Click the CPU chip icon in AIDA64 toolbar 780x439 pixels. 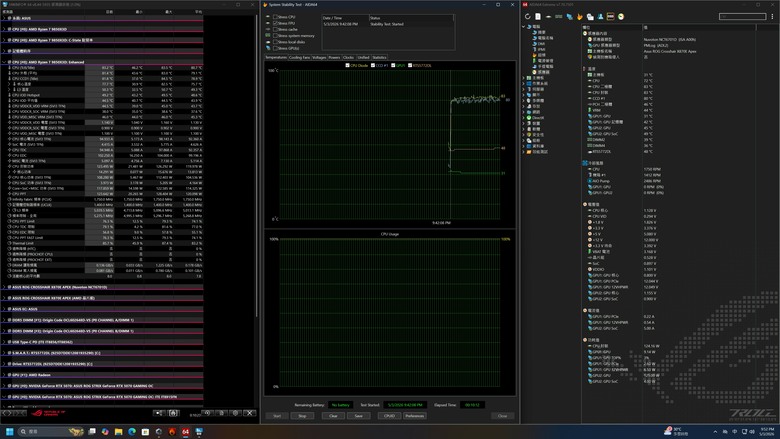[x=548, y=16]
